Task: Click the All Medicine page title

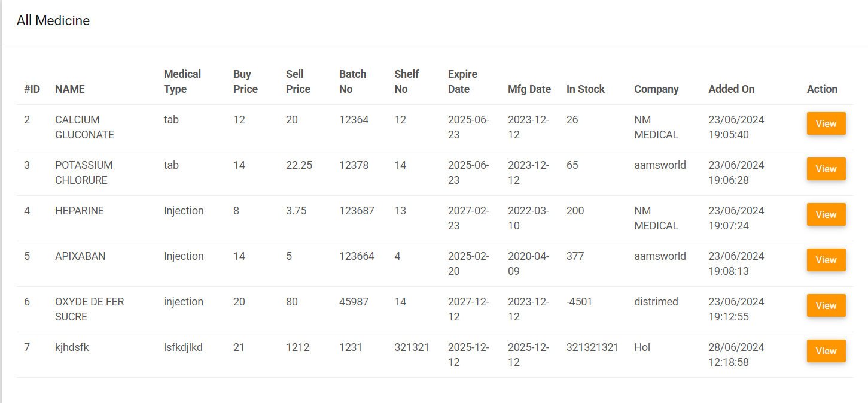Action: [x=53, y=20]
